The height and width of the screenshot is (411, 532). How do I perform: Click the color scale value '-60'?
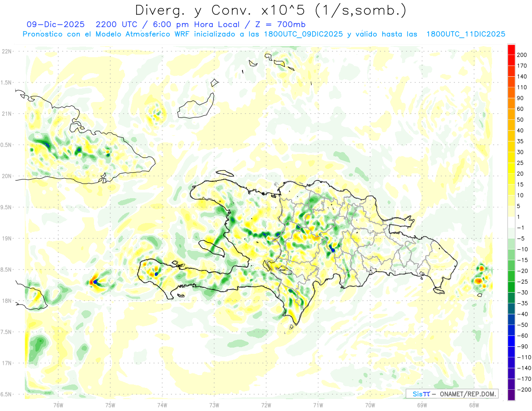[x=522, y=336]
